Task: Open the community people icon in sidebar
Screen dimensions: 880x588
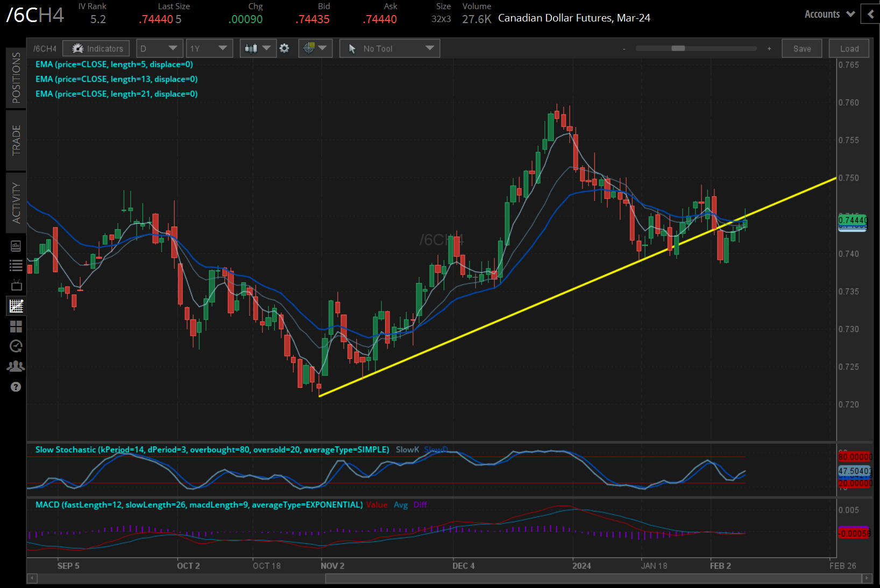Action: click(x=16, y=366)
